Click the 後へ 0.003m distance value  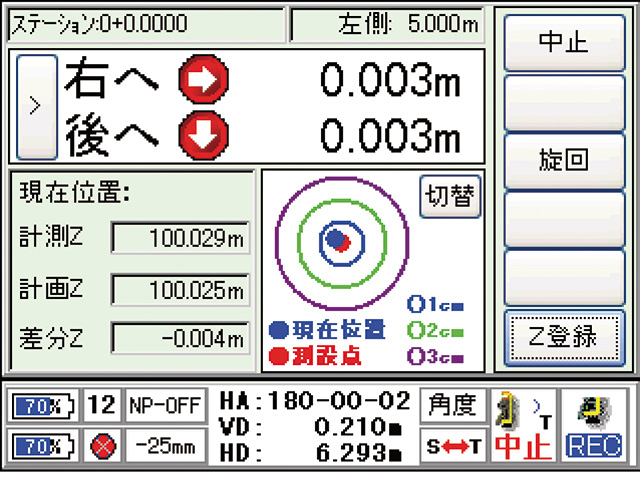pos(391,136)
